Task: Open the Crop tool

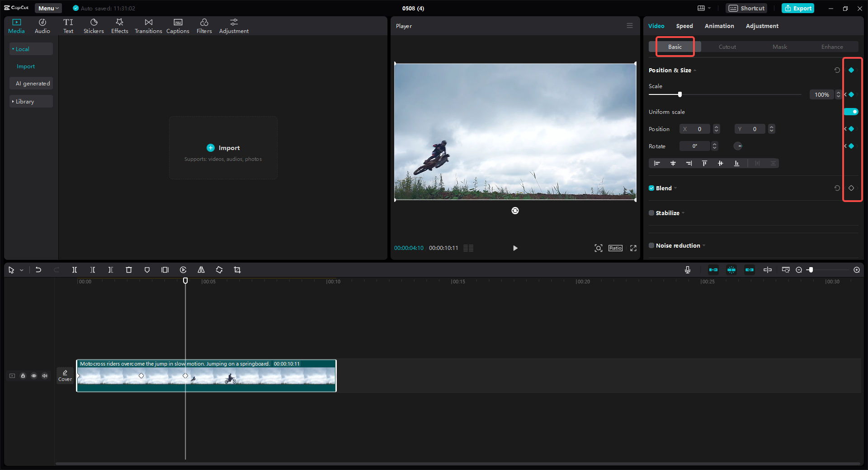Action: 237,270
